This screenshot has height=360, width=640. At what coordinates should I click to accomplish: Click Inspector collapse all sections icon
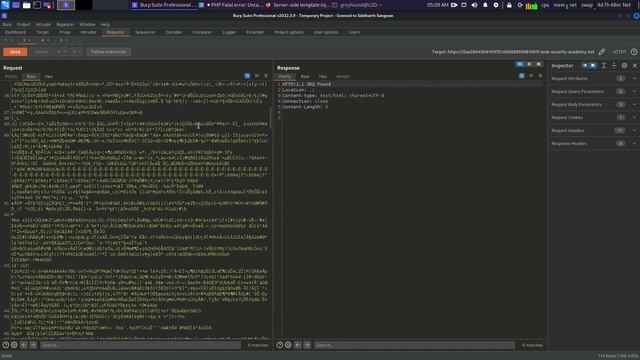tap(614, 66)
